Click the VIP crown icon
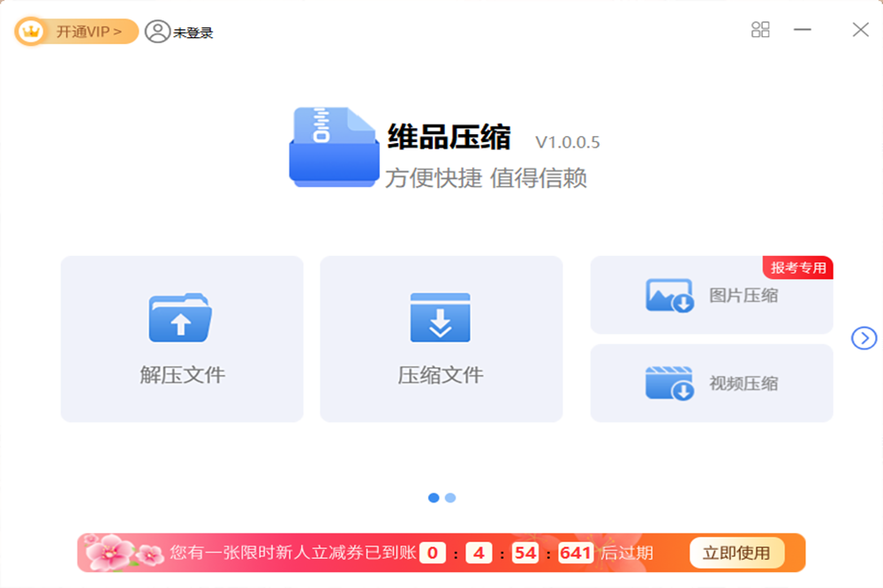This screenshot has height=588, width=883. coord(32,33)
